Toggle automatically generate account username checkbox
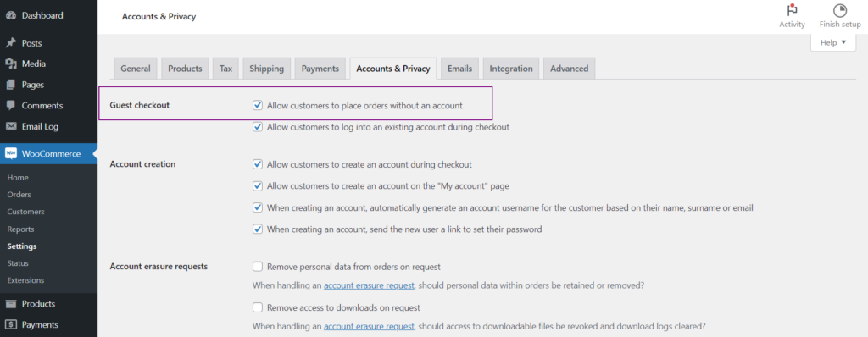This screenshot has width=868, height=337. pyautogui.click(x=258, y=207)
